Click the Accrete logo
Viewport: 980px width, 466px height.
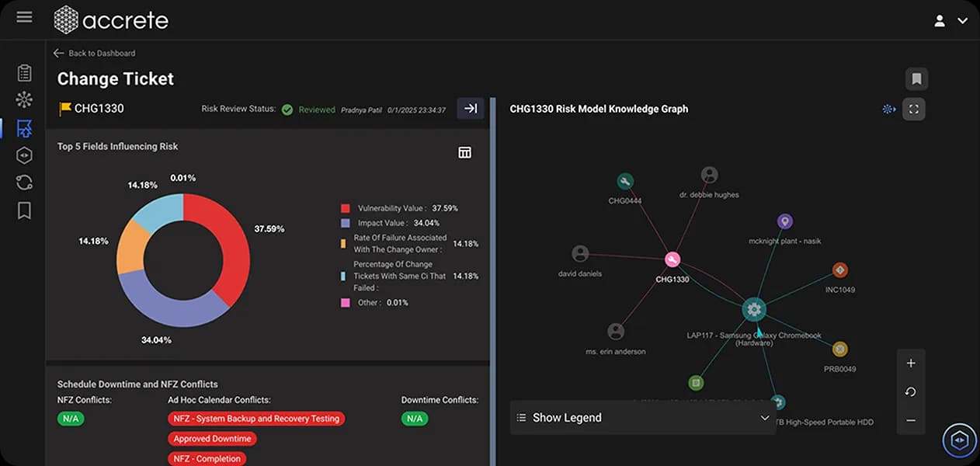coord(111,19)
